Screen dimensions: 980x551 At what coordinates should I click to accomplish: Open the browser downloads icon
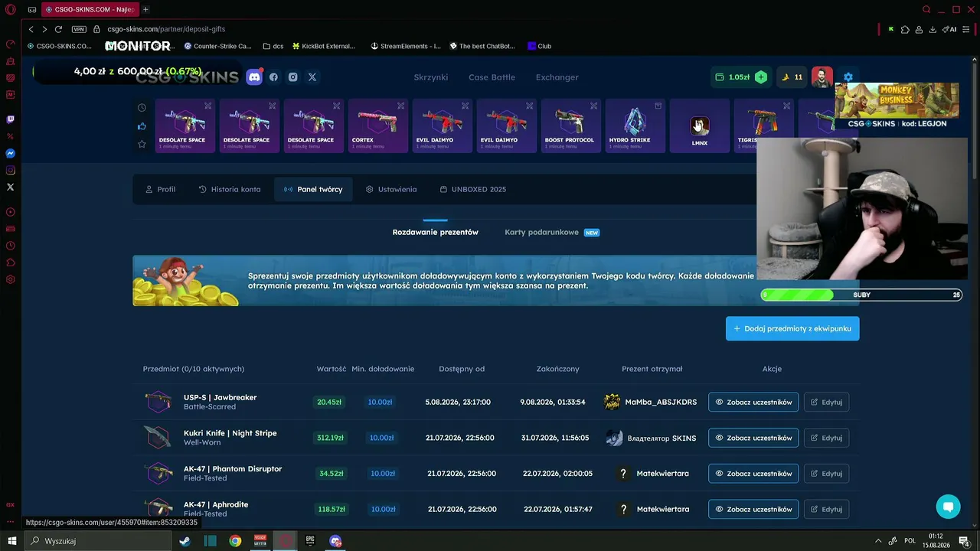pyautogui.click(x=933, y=29)
